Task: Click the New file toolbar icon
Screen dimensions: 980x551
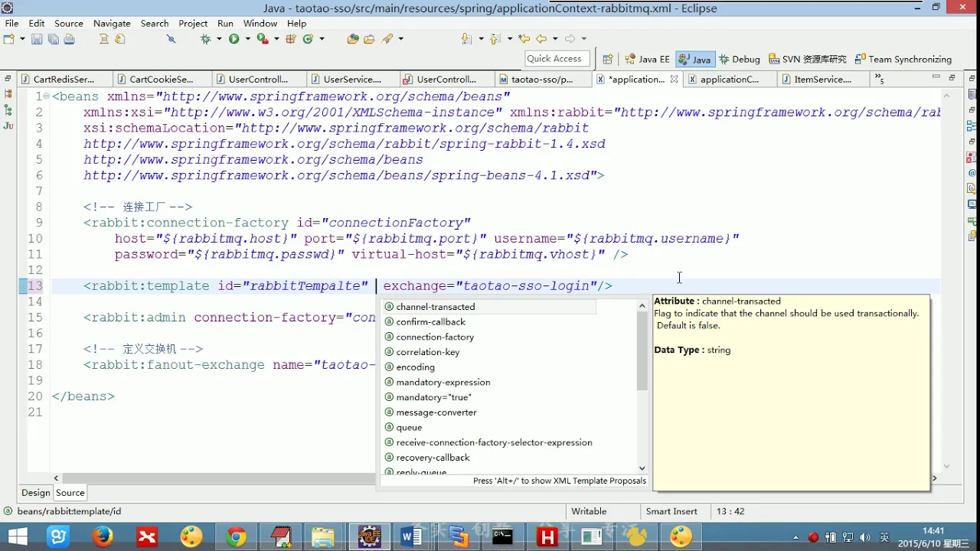Action: point(9,39)
